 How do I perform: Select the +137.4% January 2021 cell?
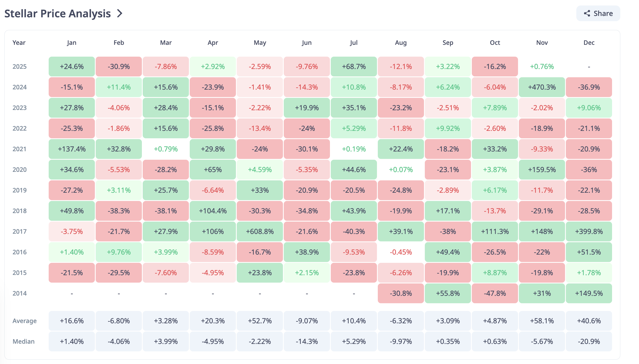[71, 149]
